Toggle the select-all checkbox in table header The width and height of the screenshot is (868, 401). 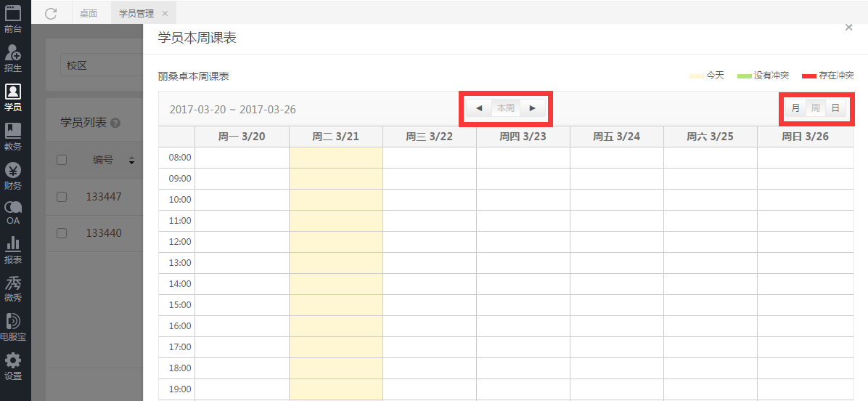62,160
